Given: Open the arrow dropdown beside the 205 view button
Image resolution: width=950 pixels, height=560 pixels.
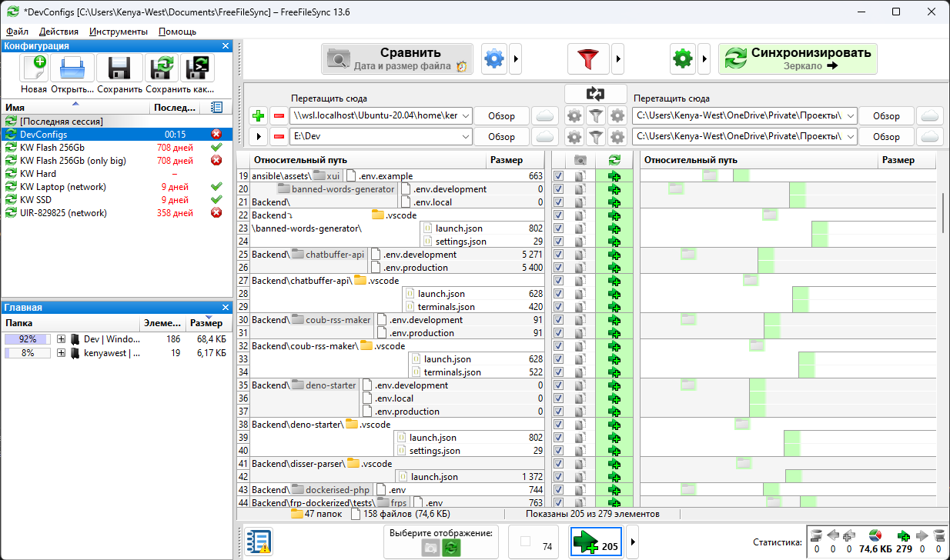Looking at the screenshot, I should pyautogui.click(x=633, y=542).
